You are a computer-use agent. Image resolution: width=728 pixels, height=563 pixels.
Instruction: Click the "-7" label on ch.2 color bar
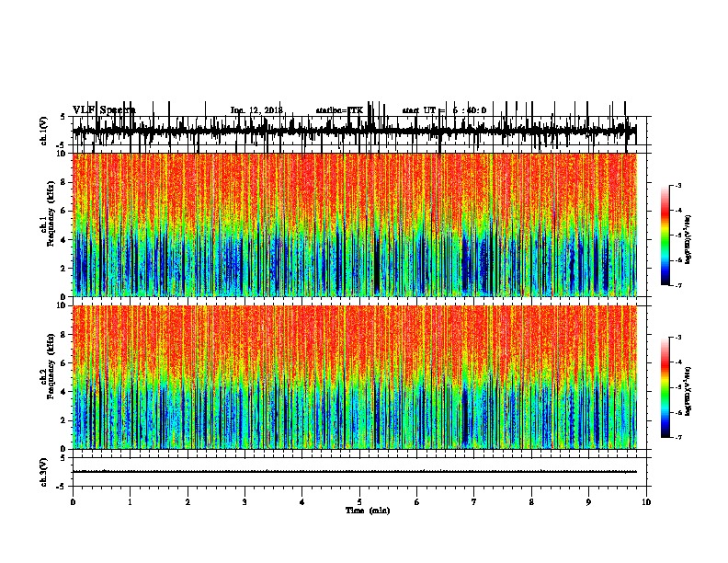click(678, 437)
